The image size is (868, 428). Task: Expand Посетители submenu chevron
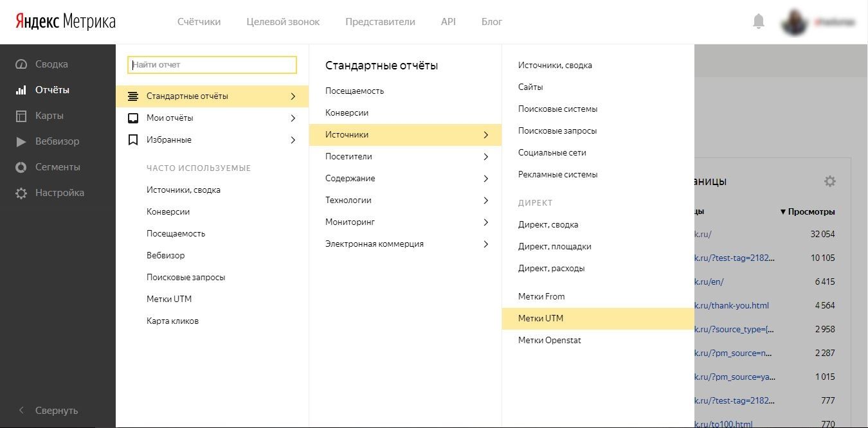pos(486,157)
